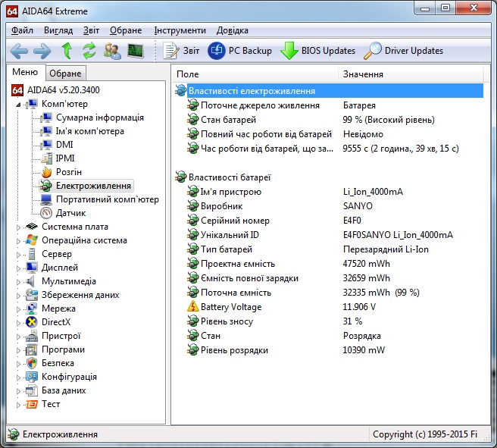
Task: Expand the Безпека node
Action: click(x=18, y=363)
